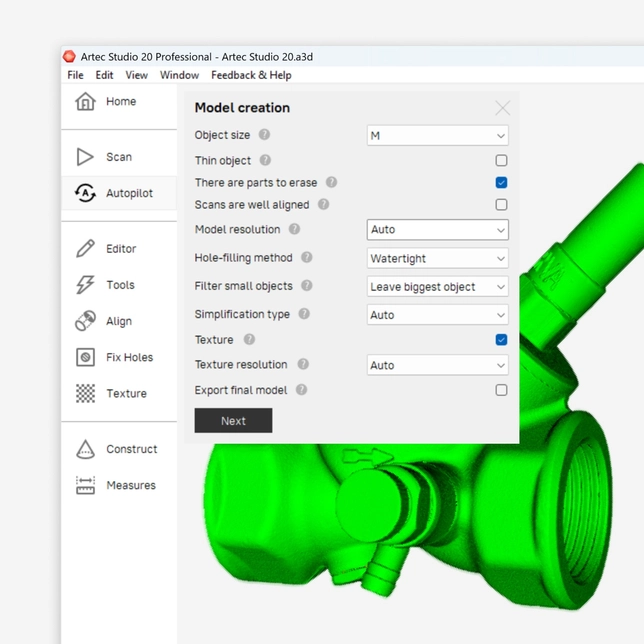Close the Model creation panel

pos(502,108)
